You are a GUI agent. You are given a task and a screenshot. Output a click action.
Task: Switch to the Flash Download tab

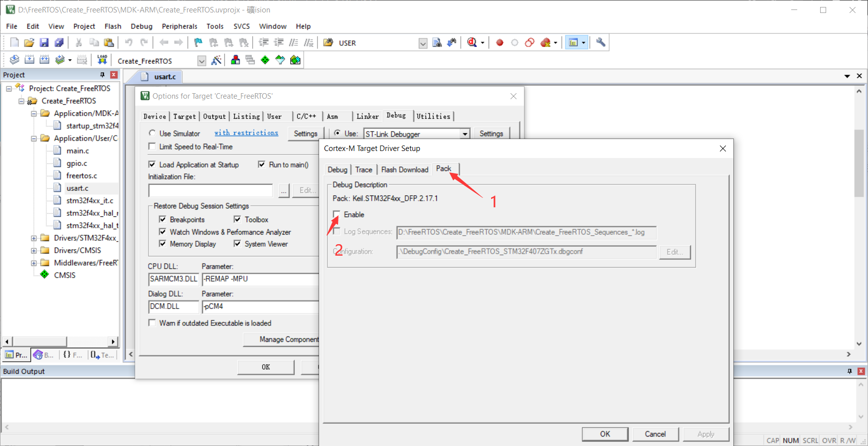coord(405,169)
